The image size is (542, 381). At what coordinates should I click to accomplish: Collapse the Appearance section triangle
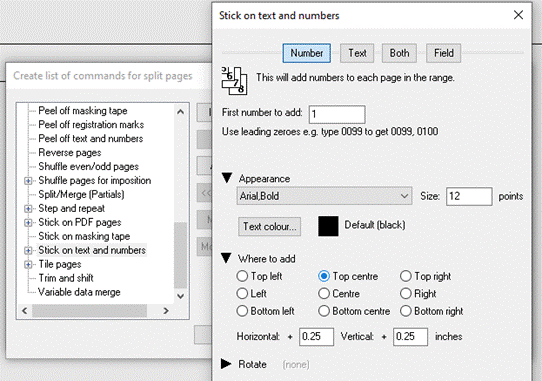point(227,178)
